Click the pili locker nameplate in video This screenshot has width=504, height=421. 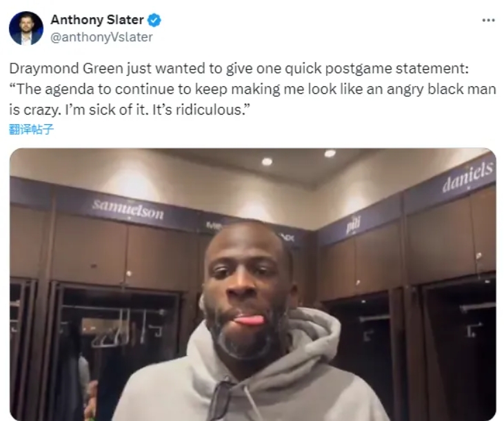tap(353, 224)
